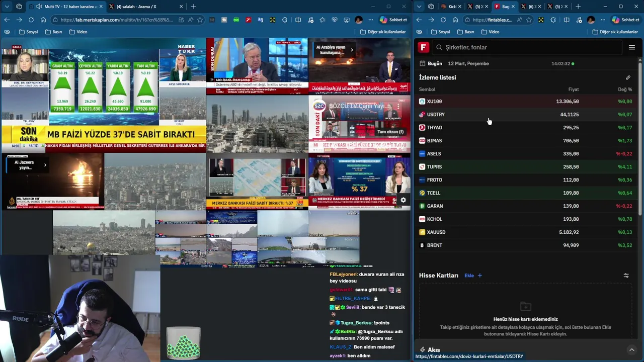
Task: Click the lab.mertskaplan.com address bar
Action: (x=117, y=20)
